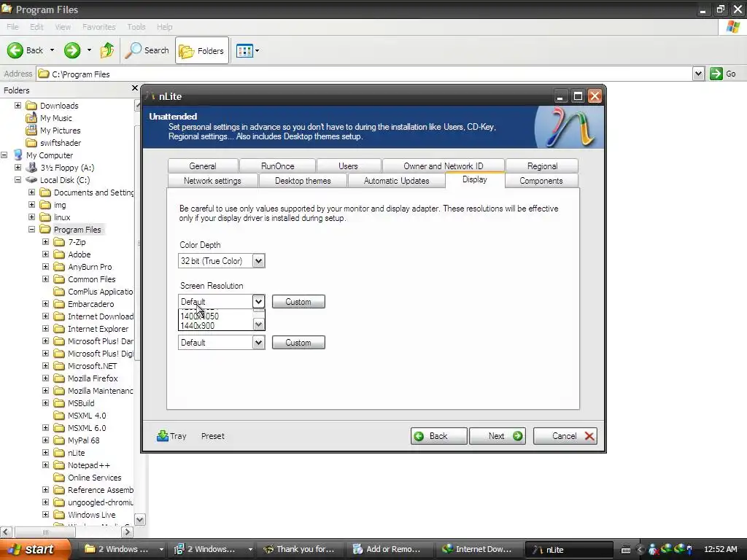Open the Help menu

tap(164, 27)
